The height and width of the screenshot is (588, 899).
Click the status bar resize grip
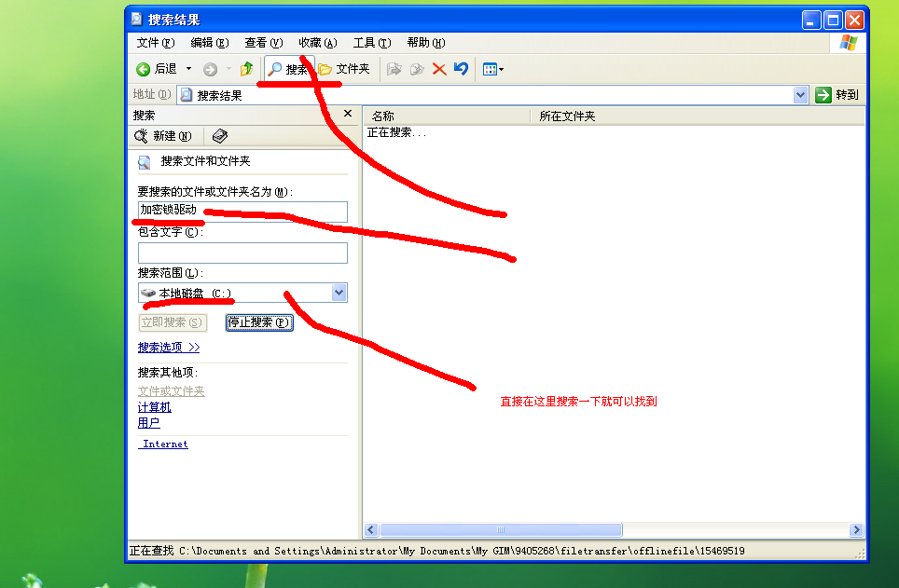[x=860, y=554]
